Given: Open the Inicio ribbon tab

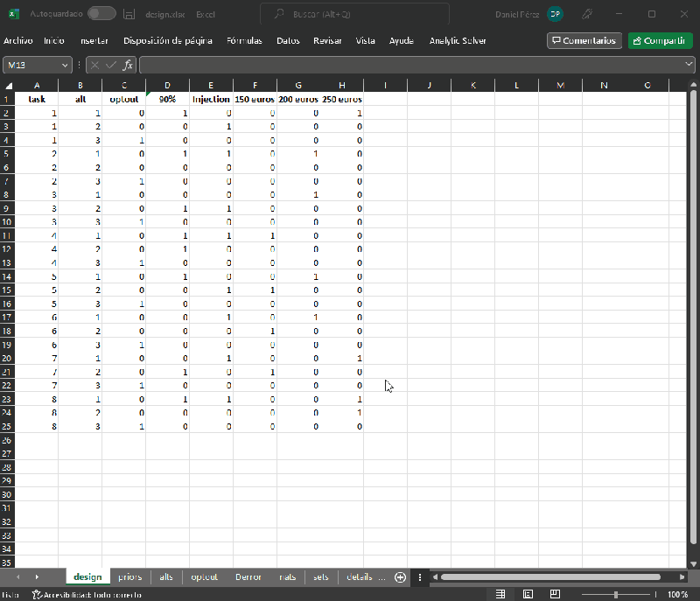Looking at the screenshot, I should click(x=54, y=40).
